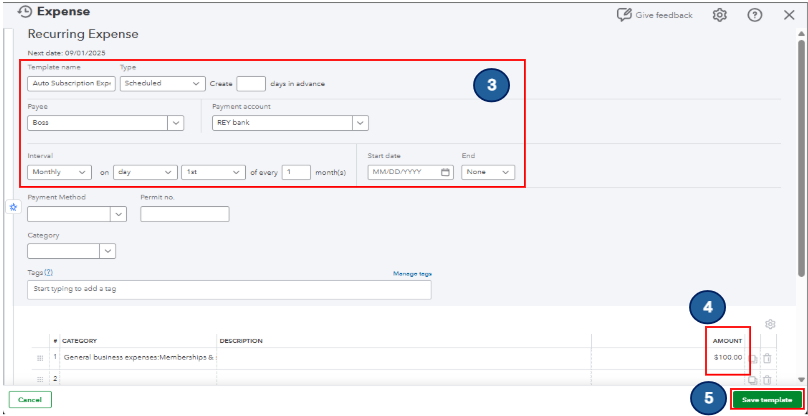Click the Tags help question mark
The width and height of the screenshot is (808, 416).
tap(48, 272)
